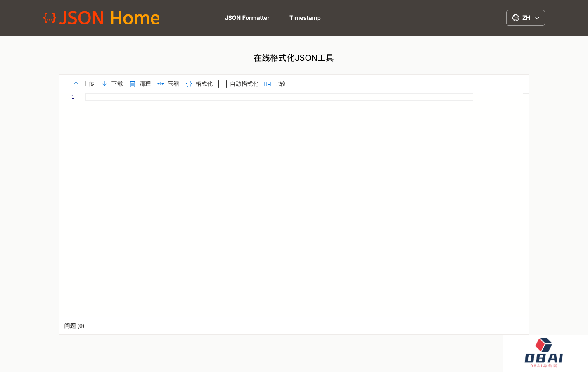Viewport: 588px width, 372px height.
Task: Click the editor vertical scrollbar track
Action: pos(526,205)
